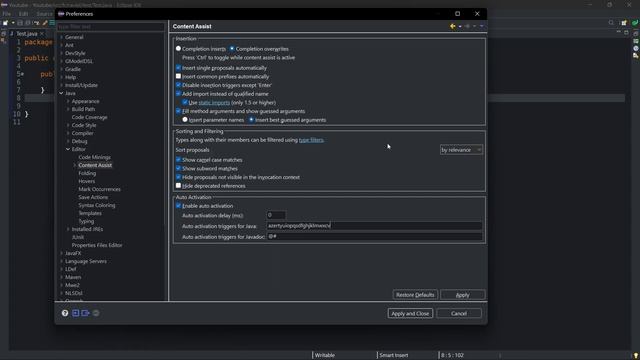Image resolution: width=640 pixels, height=360 pixels.
Task: Select Hovers tree item
Action: (87, 181)
